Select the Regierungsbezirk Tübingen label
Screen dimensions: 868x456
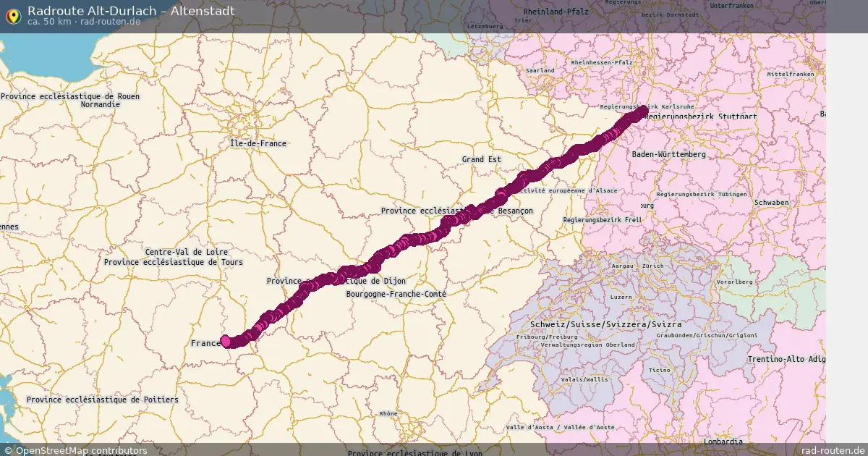tap(700, 194)
